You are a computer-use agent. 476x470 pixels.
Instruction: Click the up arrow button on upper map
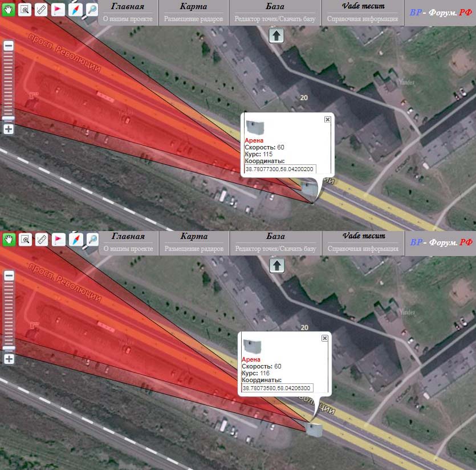click(x=276, y=36)
